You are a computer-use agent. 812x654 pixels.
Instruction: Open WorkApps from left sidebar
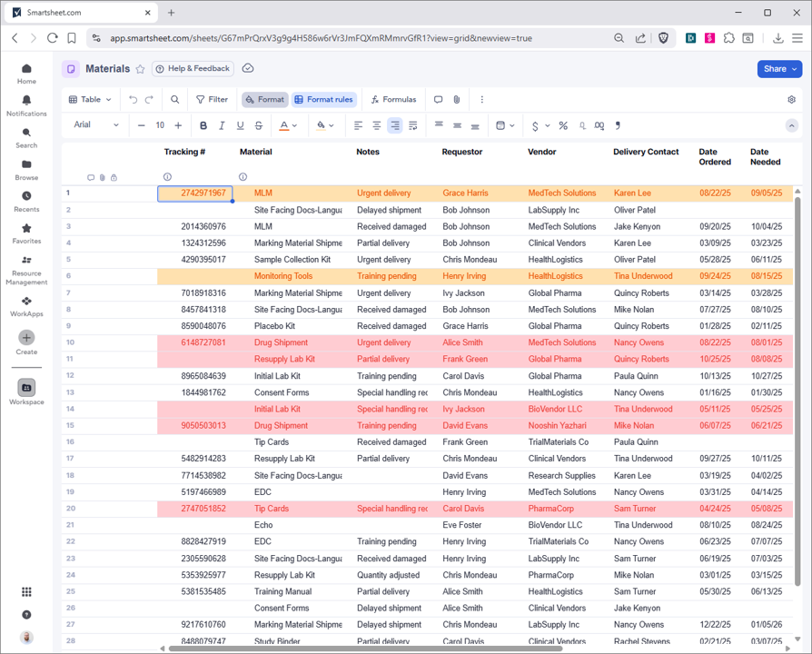click(26, 306)
